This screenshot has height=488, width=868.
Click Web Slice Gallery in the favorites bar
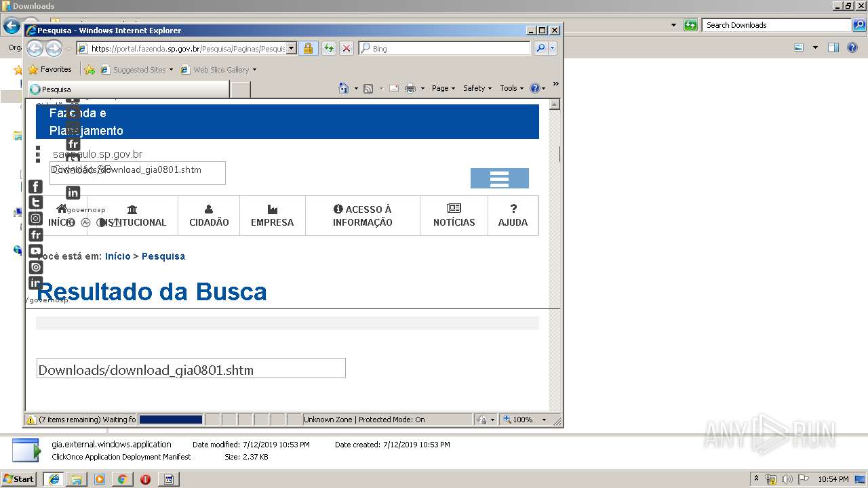click(219, 69)
